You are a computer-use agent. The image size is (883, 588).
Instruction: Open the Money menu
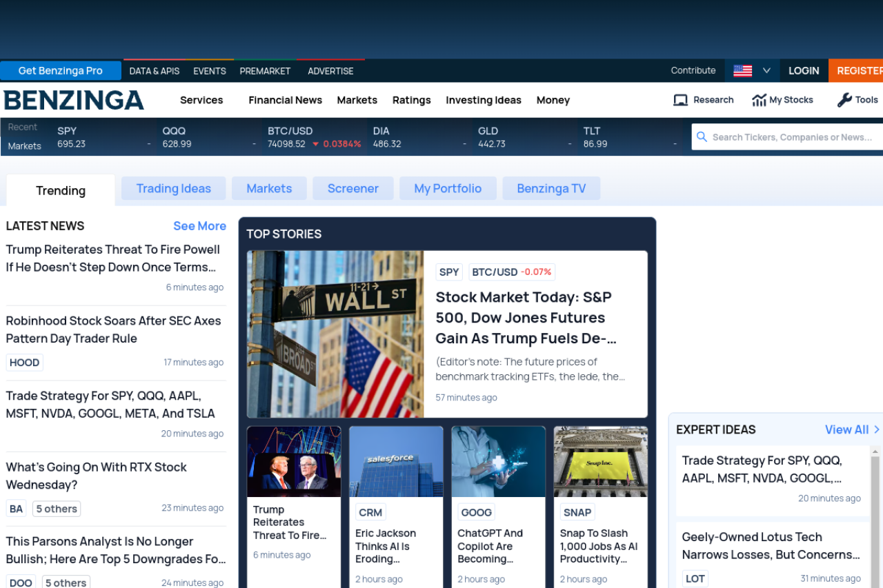tap(553, 100)
